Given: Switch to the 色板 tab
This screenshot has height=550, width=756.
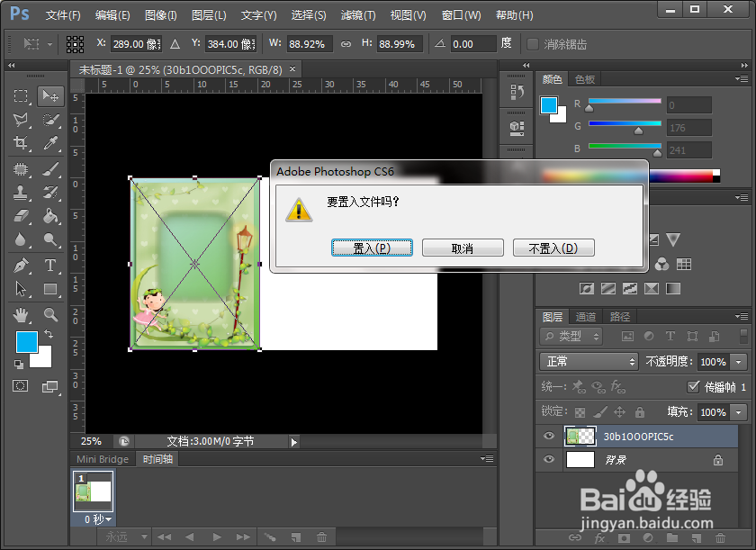Looking at the screenshot, I should 585,79.
